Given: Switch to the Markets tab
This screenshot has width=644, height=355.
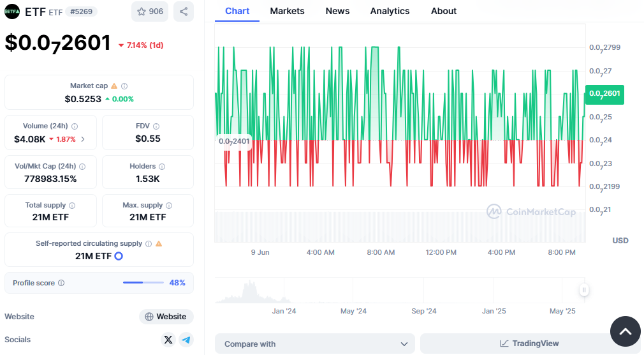Looking at the screenshot, I should pyautogui.click(x=287, y=11).
